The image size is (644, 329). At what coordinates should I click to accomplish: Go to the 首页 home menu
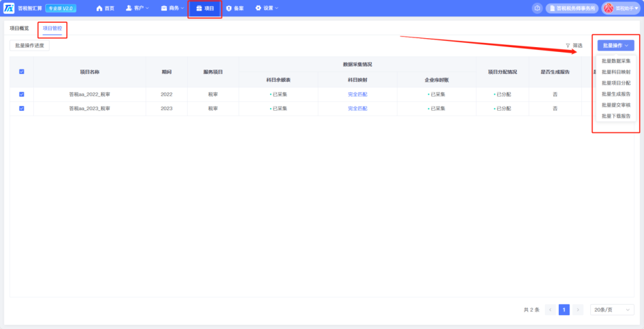pos(105,8)
